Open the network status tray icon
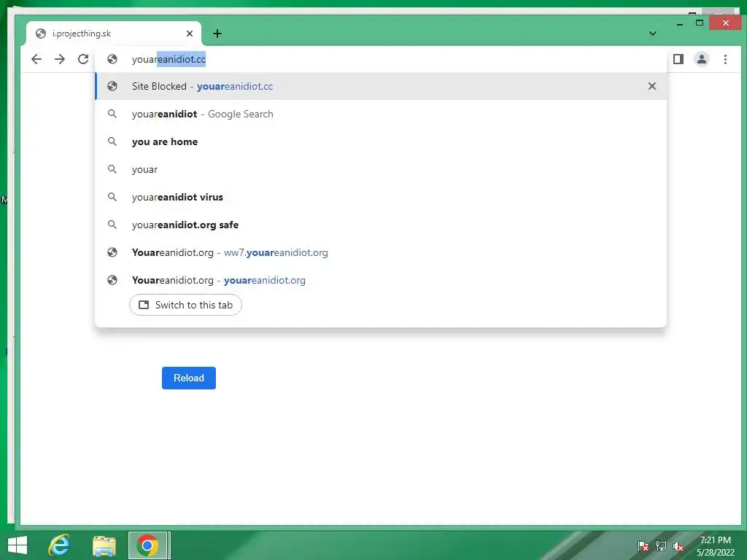 [661, 546]
